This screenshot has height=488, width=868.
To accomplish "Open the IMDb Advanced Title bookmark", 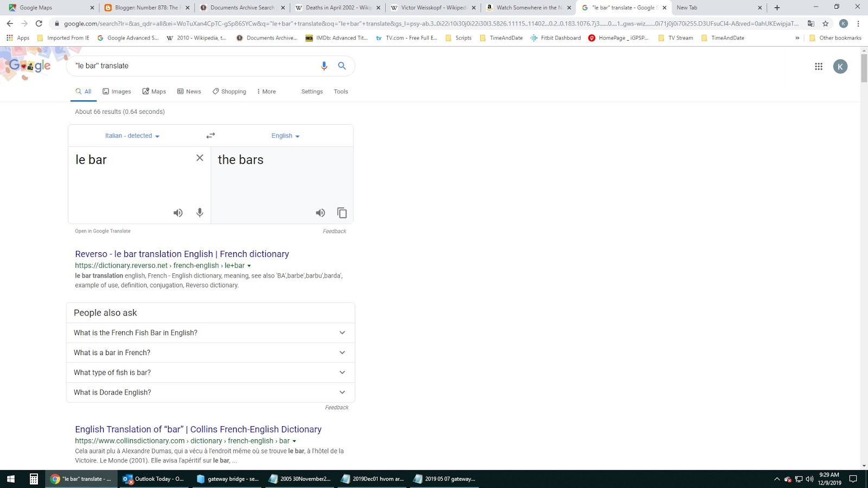I will [x=336, y=38].
